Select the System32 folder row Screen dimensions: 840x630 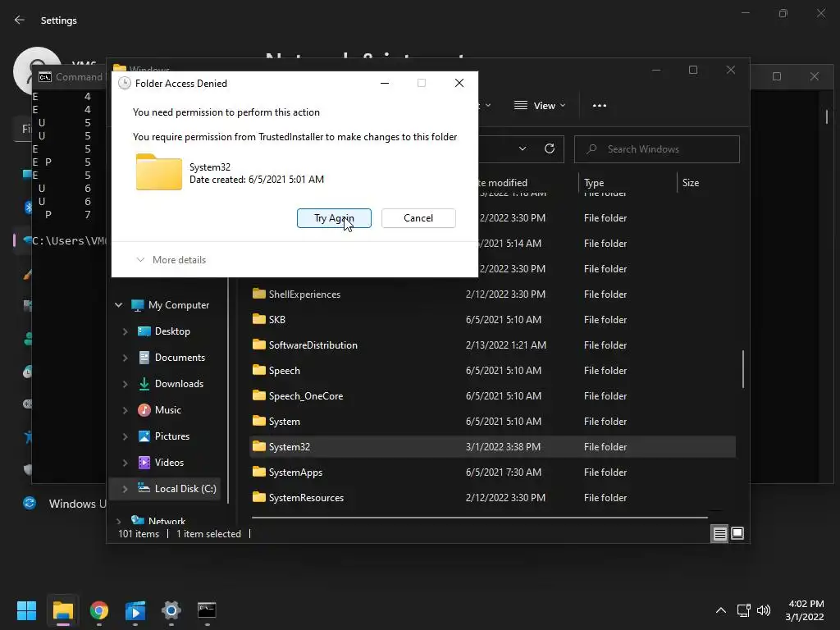tap(493, 447)
